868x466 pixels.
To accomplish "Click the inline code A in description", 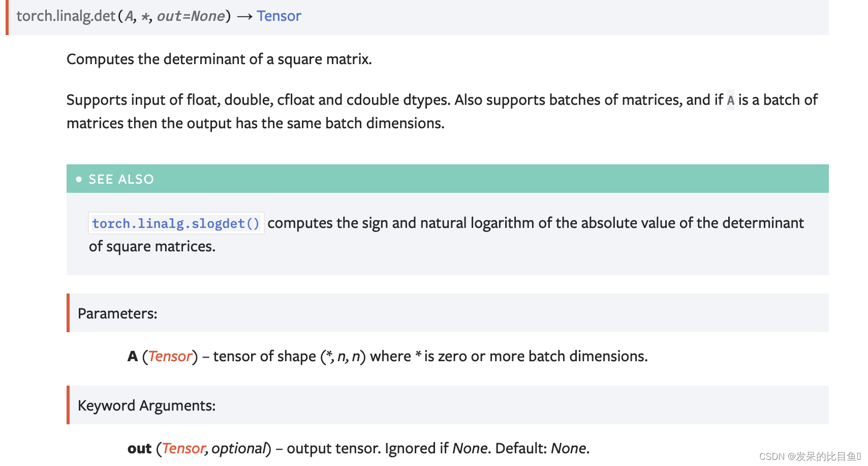I will (x=730, y=100).
